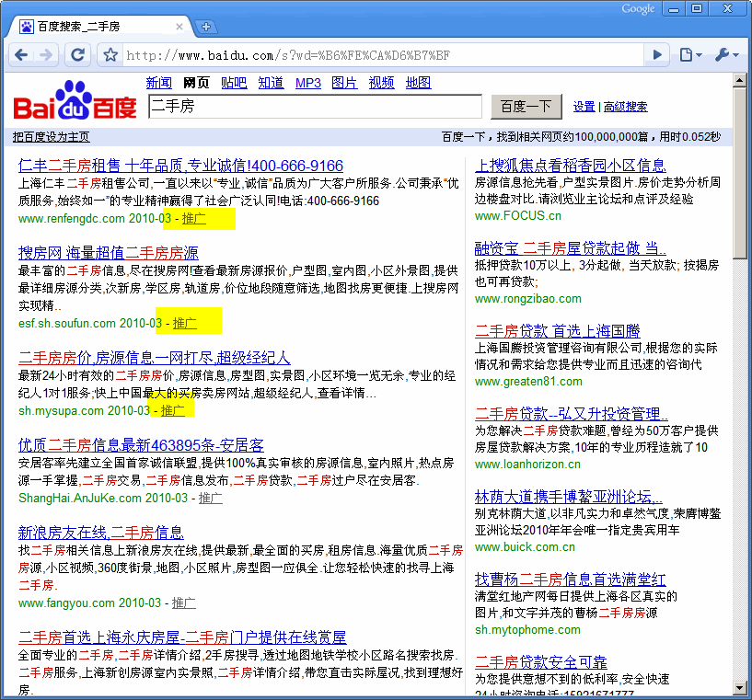Viewport: 752px width, 700px height.
Task: Click the green URL www.greaten81.com
Action: tap(528, 382)
